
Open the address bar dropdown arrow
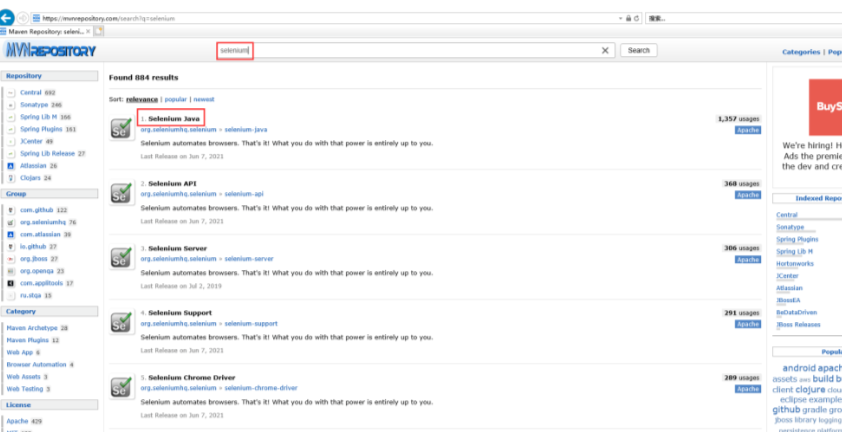pyautogui.click(x=621, y=18)
